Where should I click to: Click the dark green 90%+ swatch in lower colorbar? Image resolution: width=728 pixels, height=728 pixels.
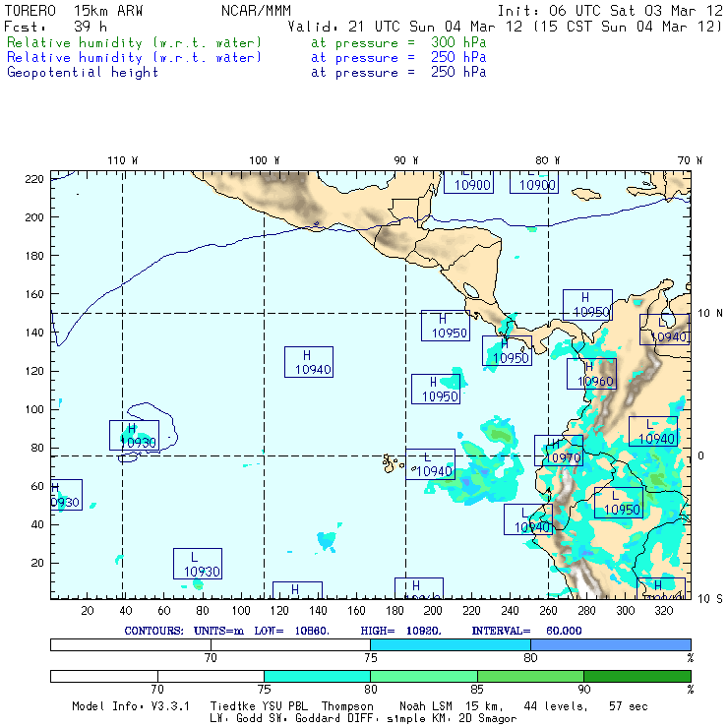pyautogui.click(x=637, y=676)
